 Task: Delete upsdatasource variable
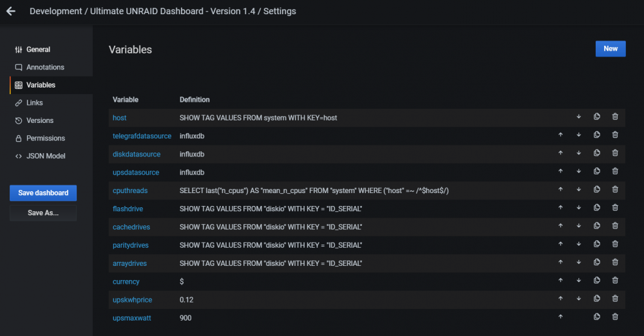tap(615, 171)
